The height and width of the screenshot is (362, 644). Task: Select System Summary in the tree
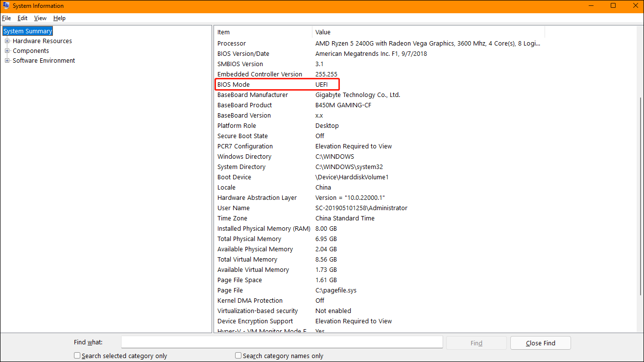[x=27, y=31]
